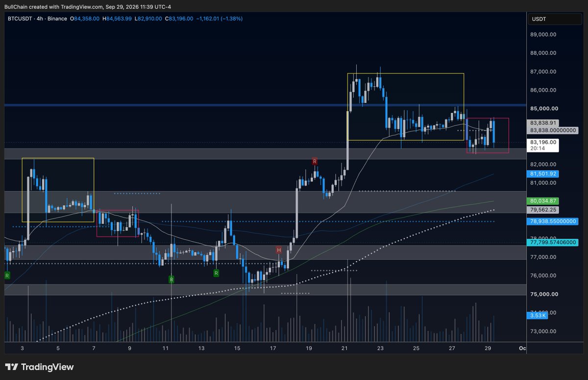Click date label 3 on the time axis
This screenshot has height=380, width=588.
point(22,348)
